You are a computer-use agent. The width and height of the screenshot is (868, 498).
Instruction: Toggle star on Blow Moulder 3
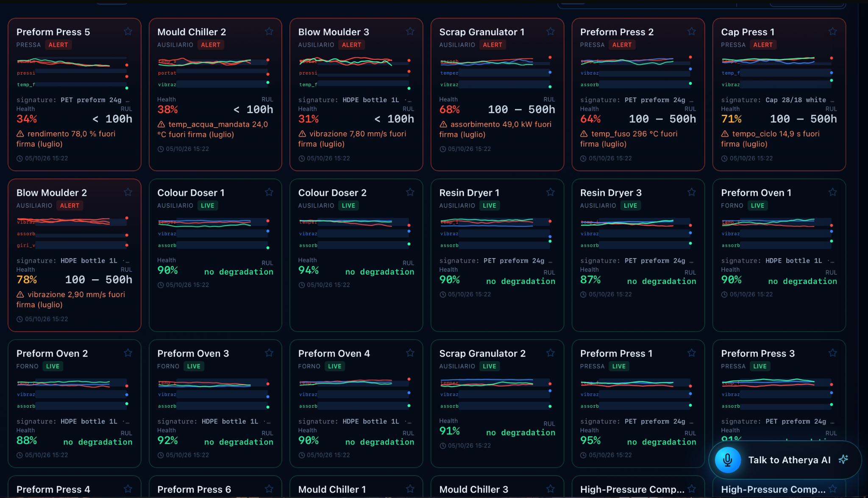410,31
